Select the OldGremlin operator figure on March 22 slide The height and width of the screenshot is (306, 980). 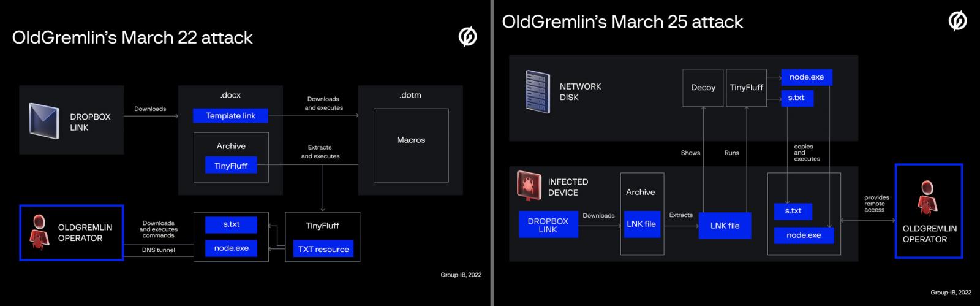pos(40,232)
